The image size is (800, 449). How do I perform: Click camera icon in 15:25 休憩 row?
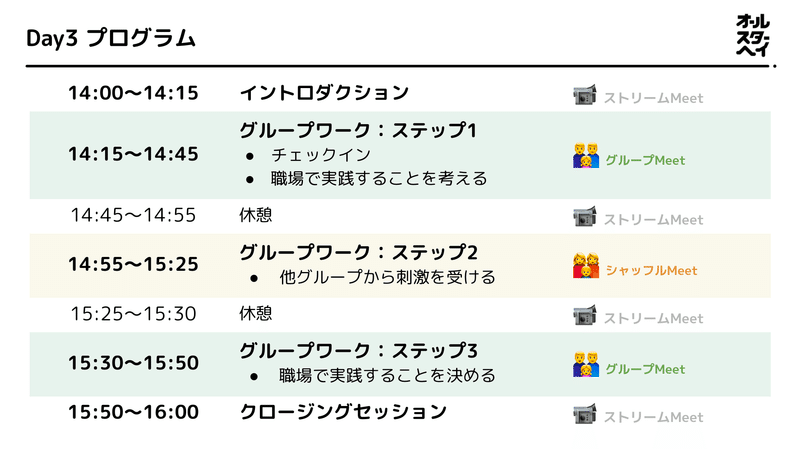tap(585, 315)
